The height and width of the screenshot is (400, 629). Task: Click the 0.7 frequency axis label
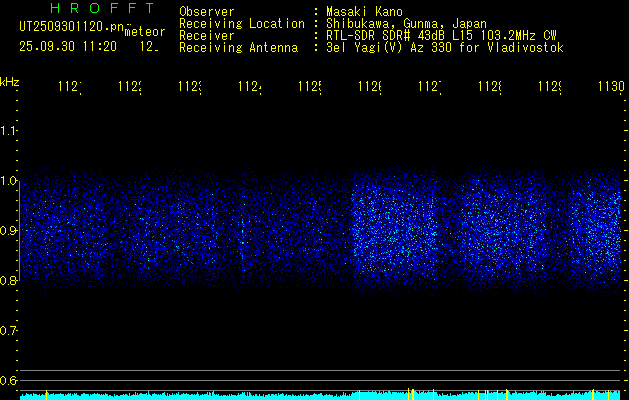(8, 331)
